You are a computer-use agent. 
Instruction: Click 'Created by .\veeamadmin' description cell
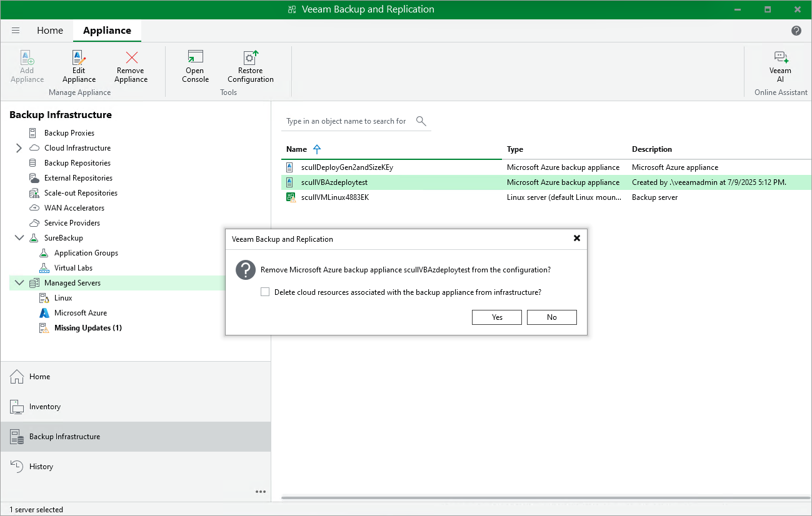(709, 182)
